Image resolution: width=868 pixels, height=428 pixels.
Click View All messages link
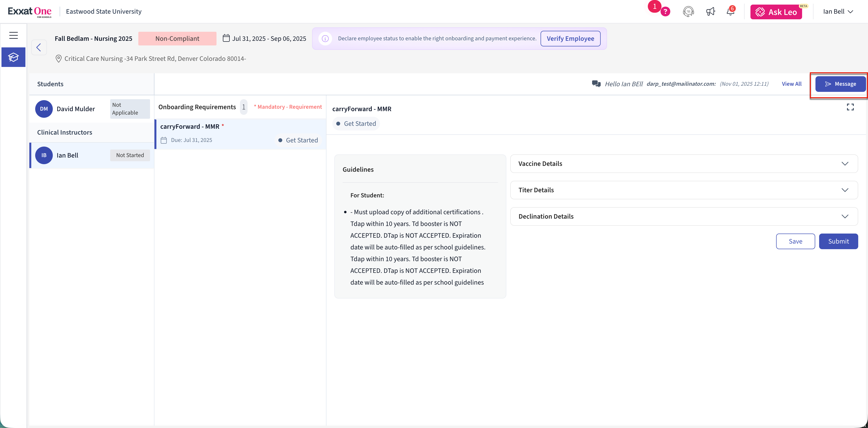[x=791, y=84]
